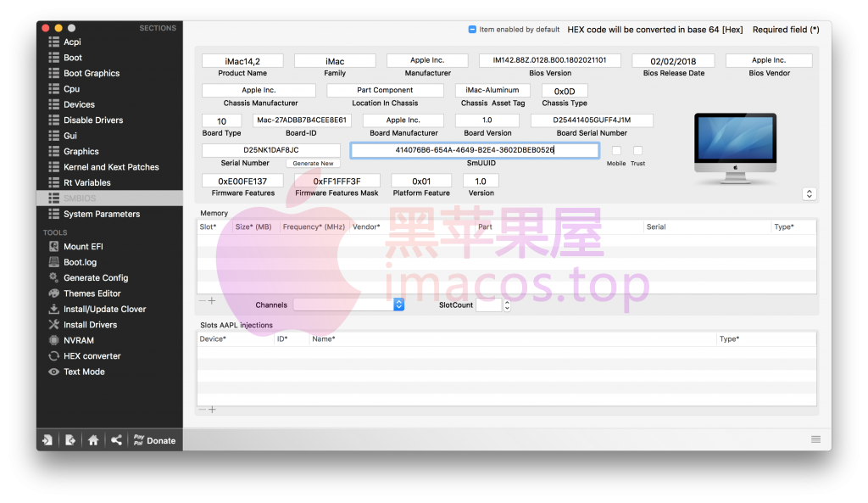Add a memory row with plus button

tap(212, 301)
